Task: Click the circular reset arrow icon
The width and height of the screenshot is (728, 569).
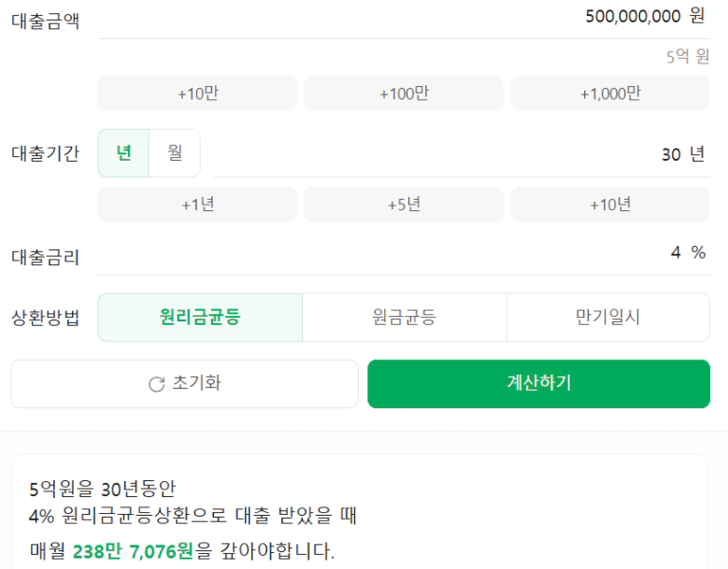Action: tap(156, 385)
